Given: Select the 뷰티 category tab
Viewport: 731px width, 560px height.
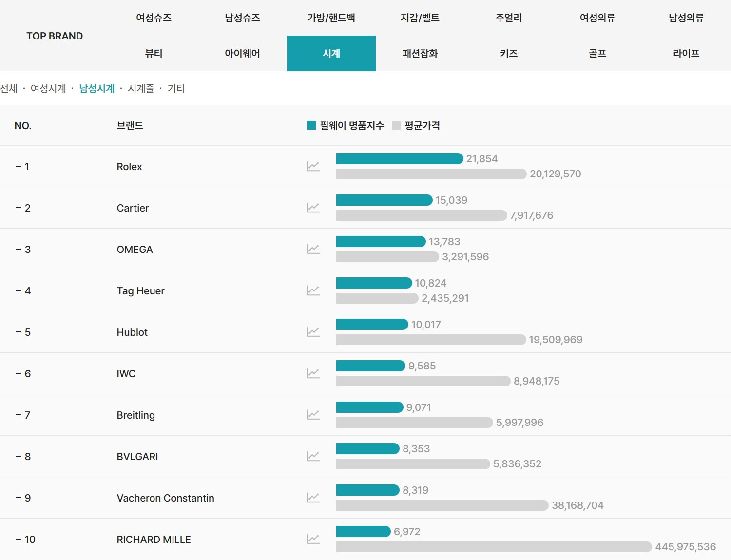Looking at the screenshot, I should pos(154,54).
